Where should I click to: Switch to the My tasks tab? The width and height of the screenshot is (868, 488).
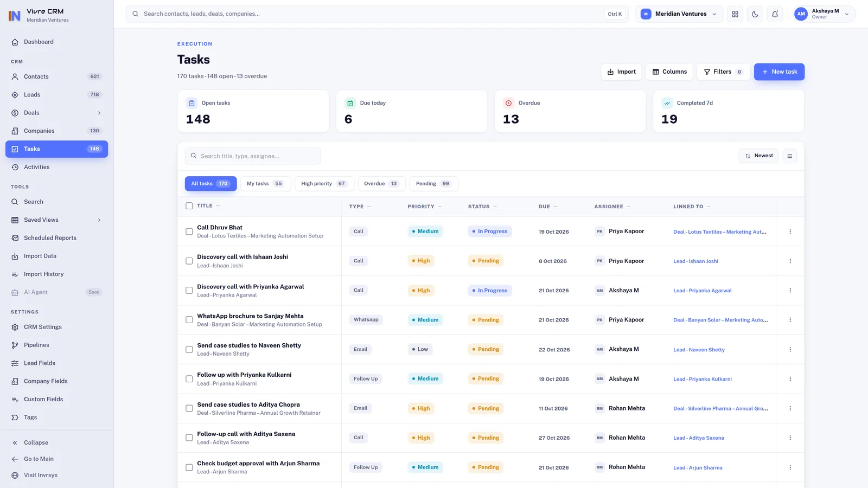[265, 184]
